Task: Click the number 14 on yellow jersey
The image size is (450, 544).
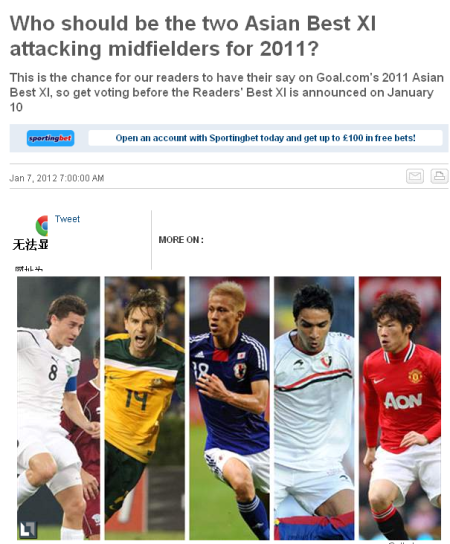Action: click(x=136, y=399)
